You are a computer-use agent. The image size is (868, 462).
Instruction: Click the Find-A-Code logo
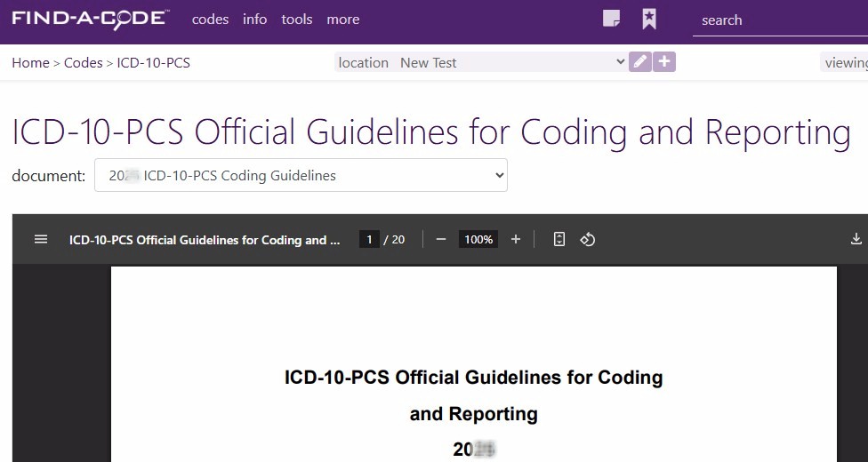pyautogui.click(x=90, y=19)
